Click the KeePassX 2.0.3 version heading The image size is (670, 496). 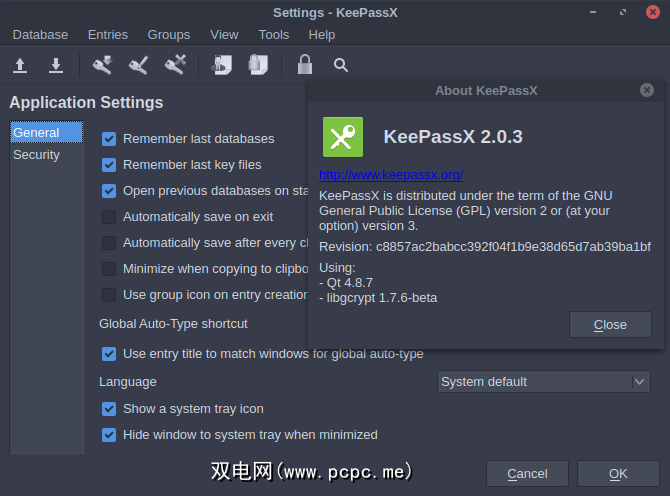pos(453,137)
